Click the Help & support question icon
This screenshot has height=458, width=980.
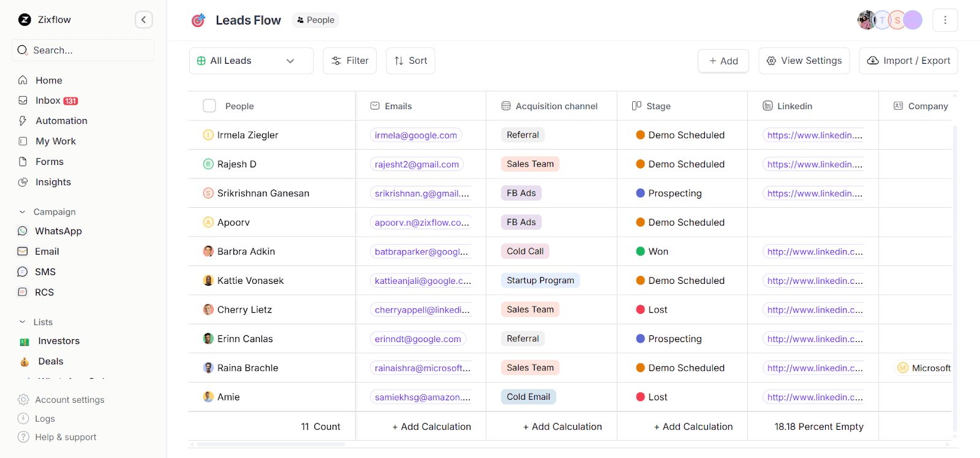[23, 437]
